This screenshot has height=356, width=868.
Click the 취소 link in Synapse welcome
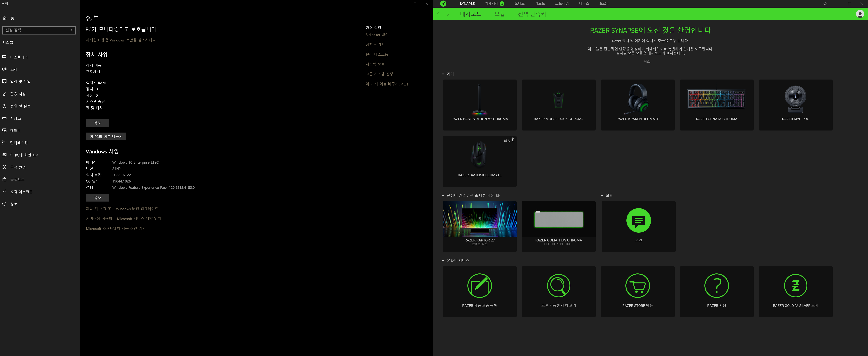click(647, 61)
